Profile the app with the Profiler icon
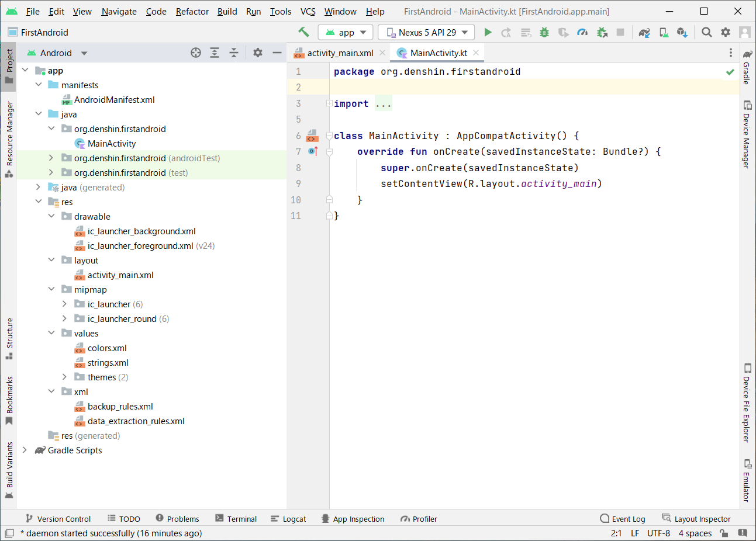Image resolution: width=756 pixels, height=541 pixels. tap(582, 32)
